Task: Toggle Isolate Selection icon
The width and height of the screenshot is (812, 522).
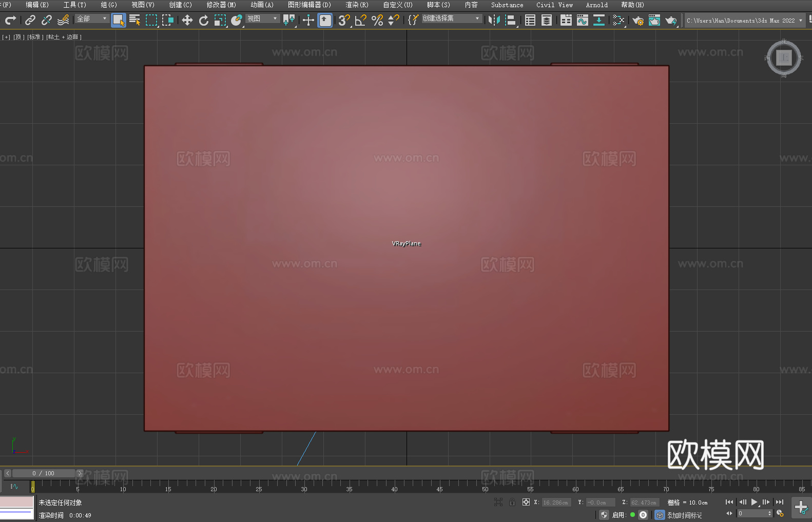Action: (498, 502)
